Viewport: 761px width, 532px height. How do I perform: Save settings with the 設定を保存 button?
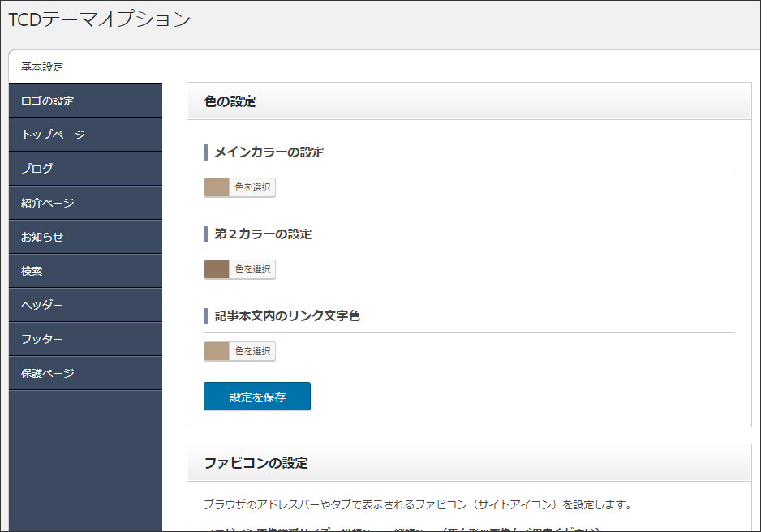[x=256, y=397]
